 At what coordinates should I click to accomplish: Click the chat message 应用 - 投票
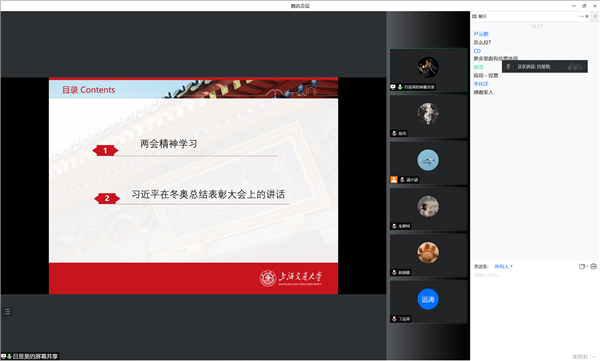(x=486, y=75)
